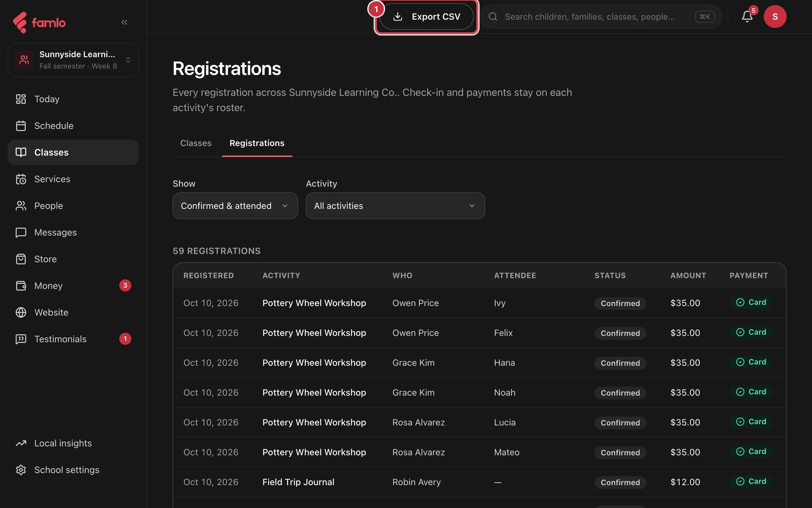The image size is (812, 508).
Task: Click the famlo logo
Action: 39,23
